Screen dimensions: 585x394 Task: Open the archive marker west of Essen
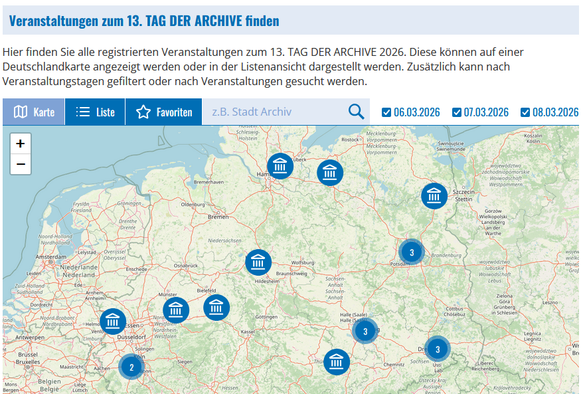(113, 321)
